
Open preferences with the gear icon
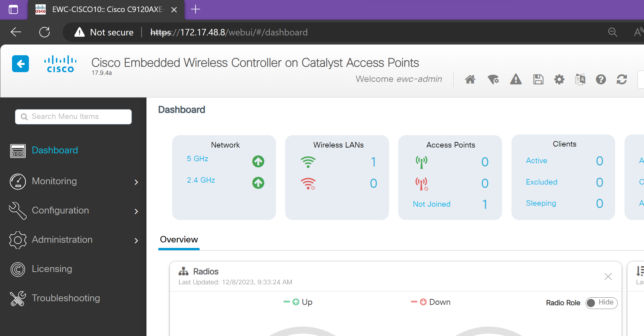(559, 79)
